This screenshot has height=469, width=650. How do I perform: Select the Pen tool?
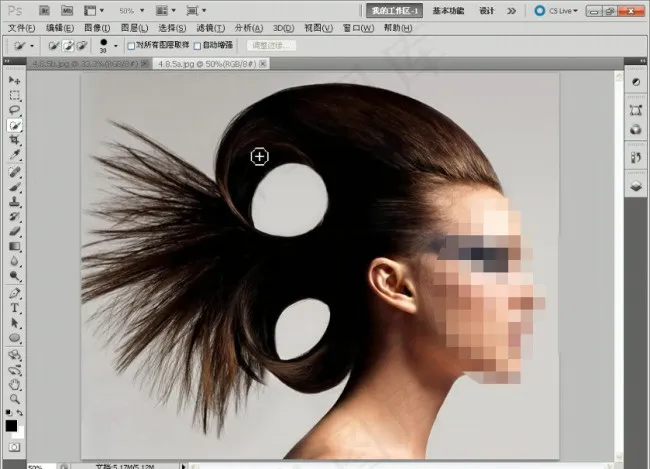15,293
